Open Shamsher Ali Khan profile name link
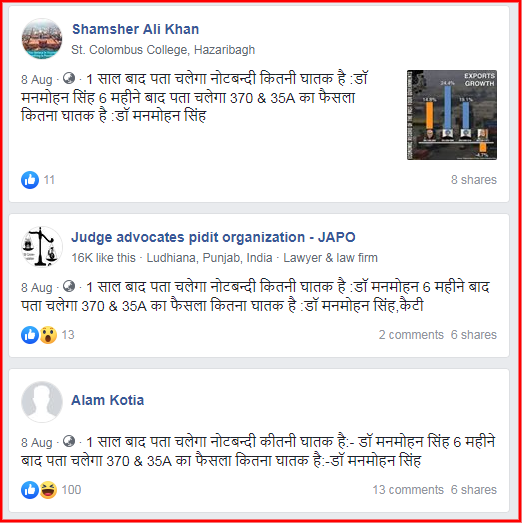 tap(135, 29)
